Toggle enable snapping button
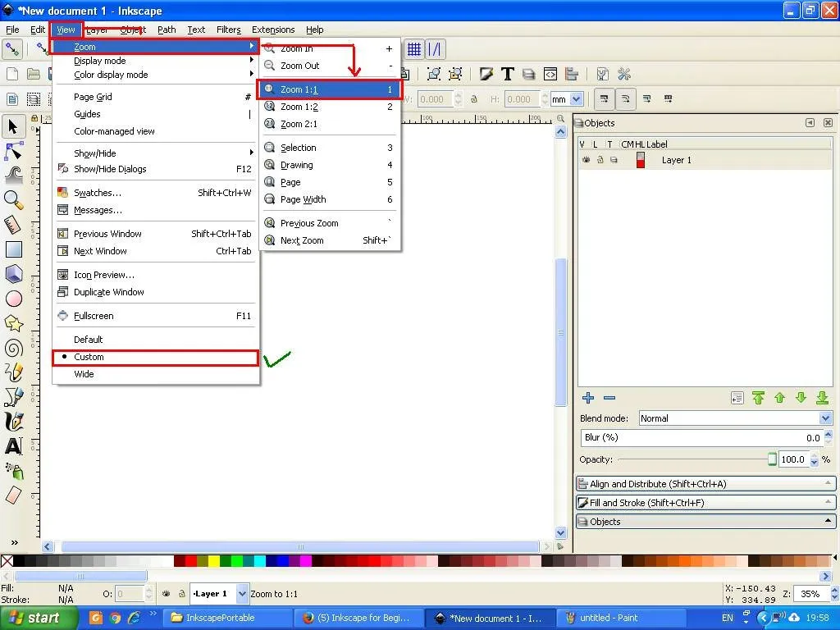Screen dimensions: 840x630 point(11,49)
